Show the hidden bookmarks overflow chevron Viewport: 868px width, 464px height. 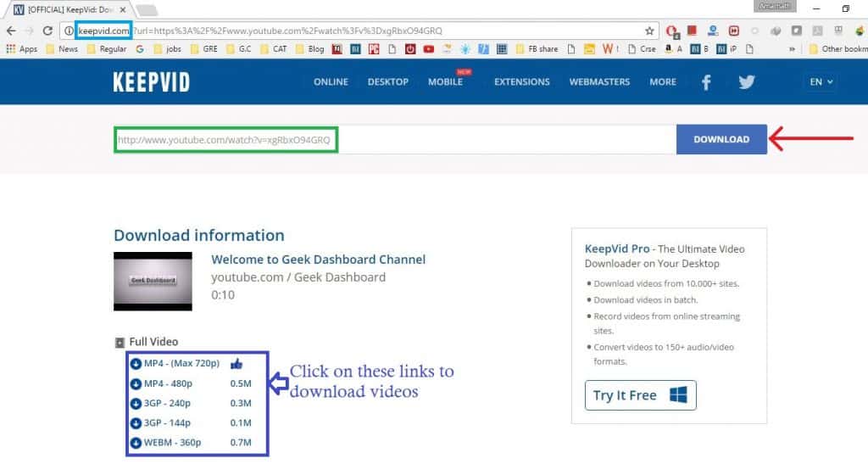(x=793, y=48)
